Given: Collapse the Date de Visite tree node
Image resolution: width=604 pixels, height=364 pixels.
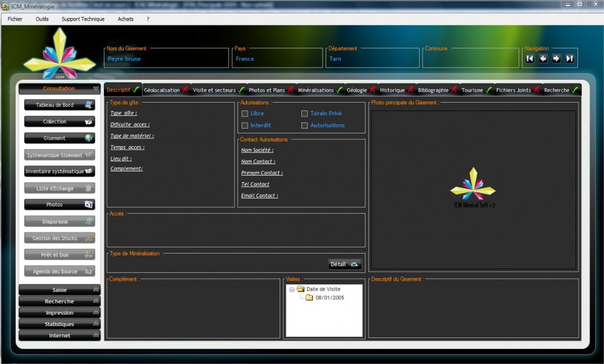Looking at the screenshot, I should point(292,289).
